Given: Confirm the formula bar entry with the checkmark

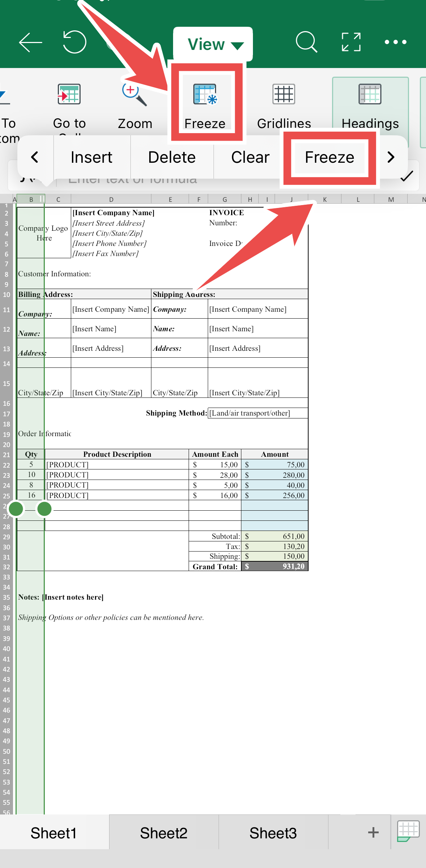Looking at the screenshot, I should tap(407, 176).
